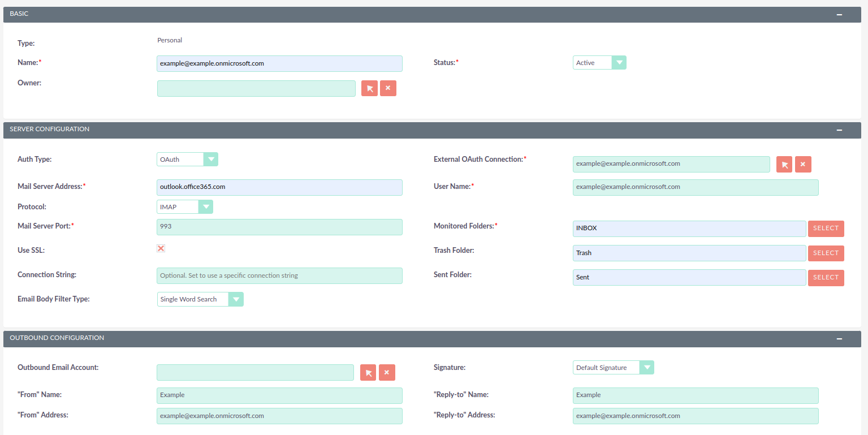Click SELECT next to Sent Folder
Screen dimensions: 868x435
[x=826, y=278]
